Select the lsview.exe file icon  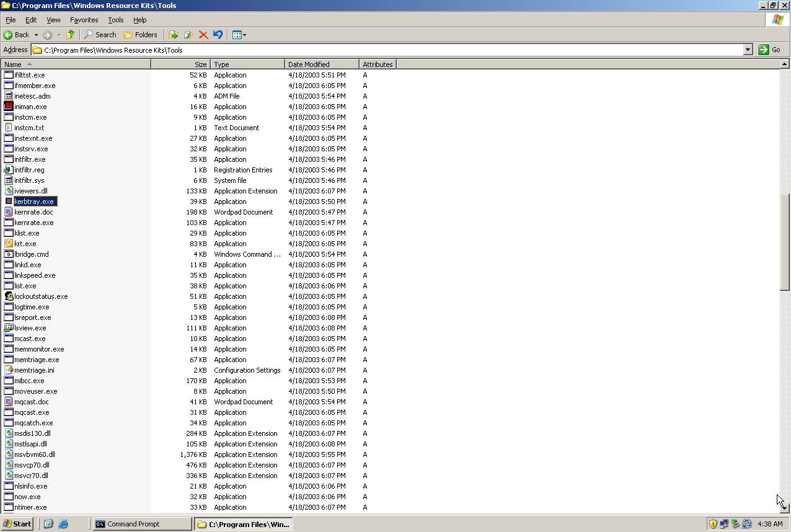tap(9, 328)
